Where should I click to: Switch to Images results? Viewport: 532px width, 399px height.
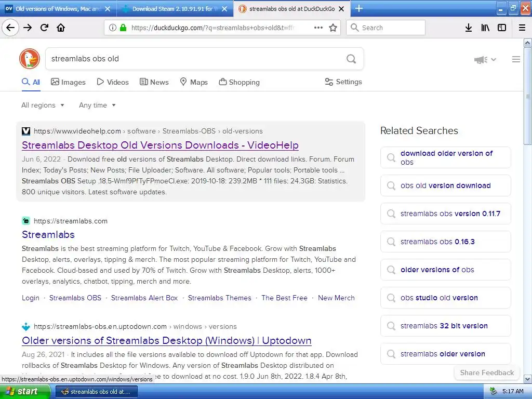68,82
